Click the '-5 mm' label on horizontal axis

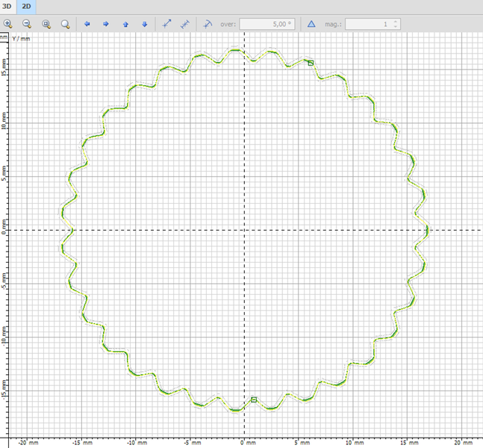[192, 443]
